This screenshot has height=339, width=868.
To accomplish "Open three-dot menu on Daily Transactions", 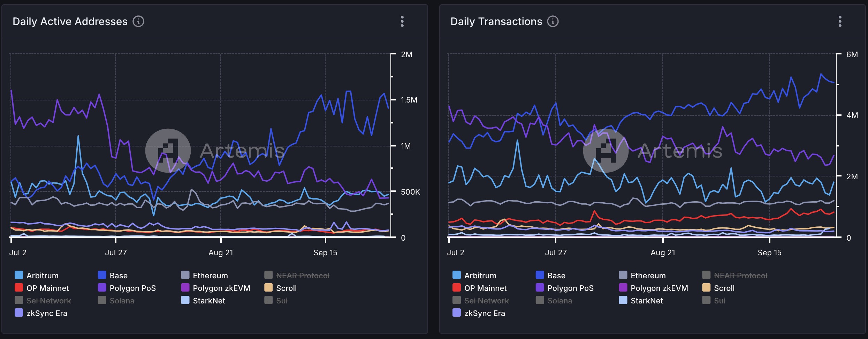I will (x=840, y=22).
